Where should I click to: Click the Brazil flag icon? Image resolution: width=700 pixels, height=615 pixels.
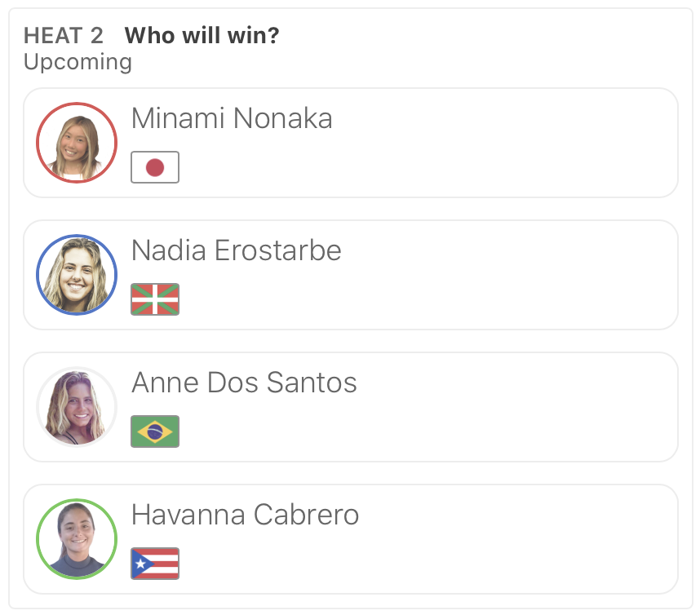coord(155,431)
